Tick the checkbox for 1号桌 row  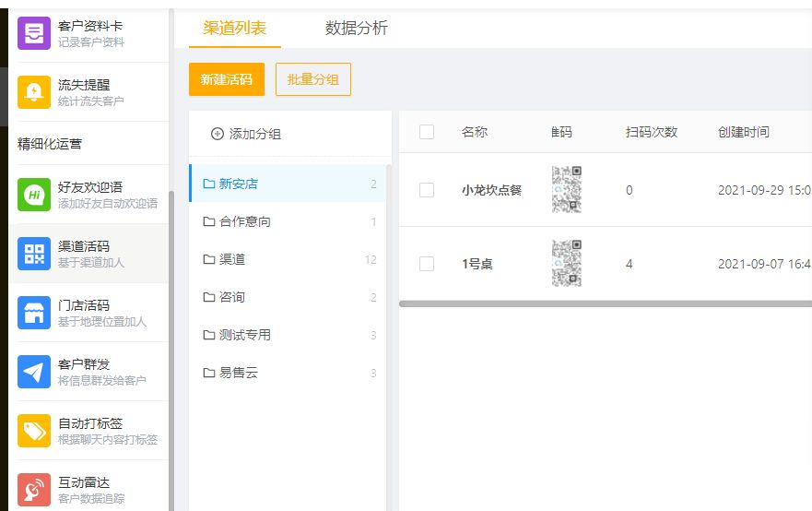(x=427, y=264)
